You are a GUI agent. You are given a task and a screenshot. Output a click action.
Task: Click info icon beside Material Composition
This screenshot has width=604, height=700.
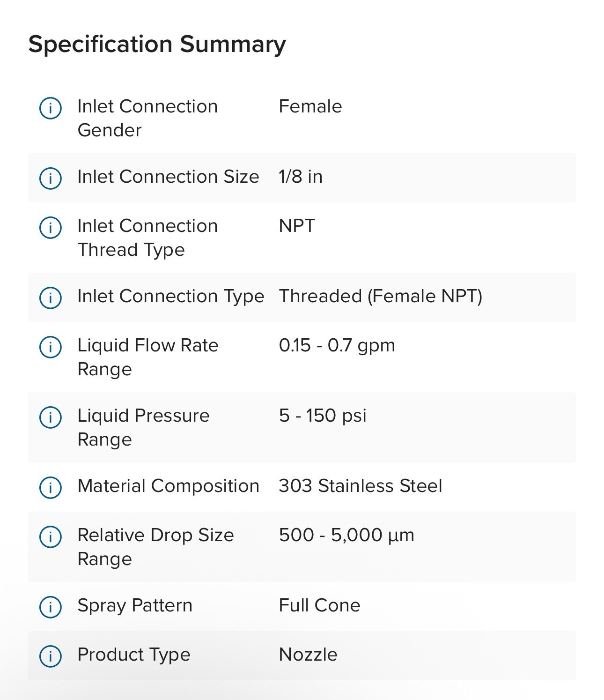[x=50, y=487]
